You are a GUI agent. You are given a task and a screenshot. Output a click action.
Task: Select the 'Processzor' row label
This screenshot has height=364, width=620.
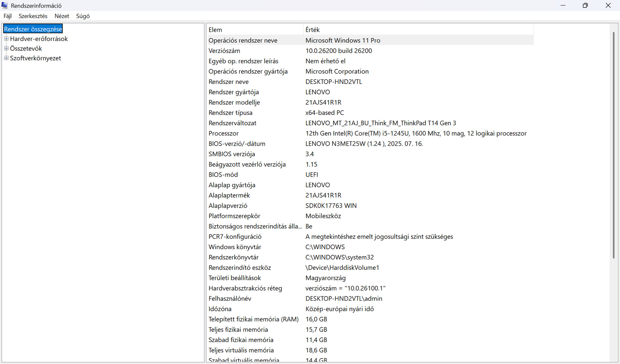point(224,133)
